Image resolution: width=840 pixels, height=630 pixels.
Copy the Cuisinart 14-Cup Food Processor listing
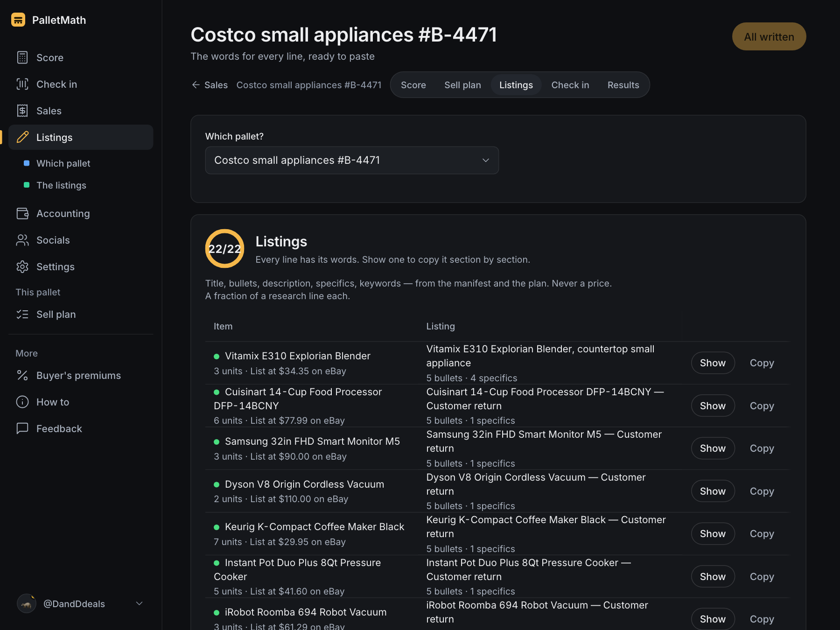(762, 406)
